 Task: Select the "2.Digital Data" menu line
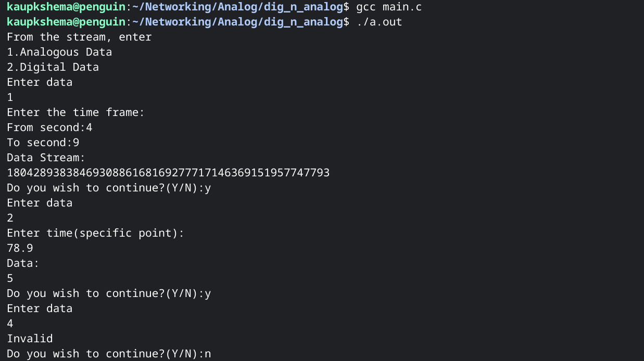pyautogui.click(x=53, y=68)
